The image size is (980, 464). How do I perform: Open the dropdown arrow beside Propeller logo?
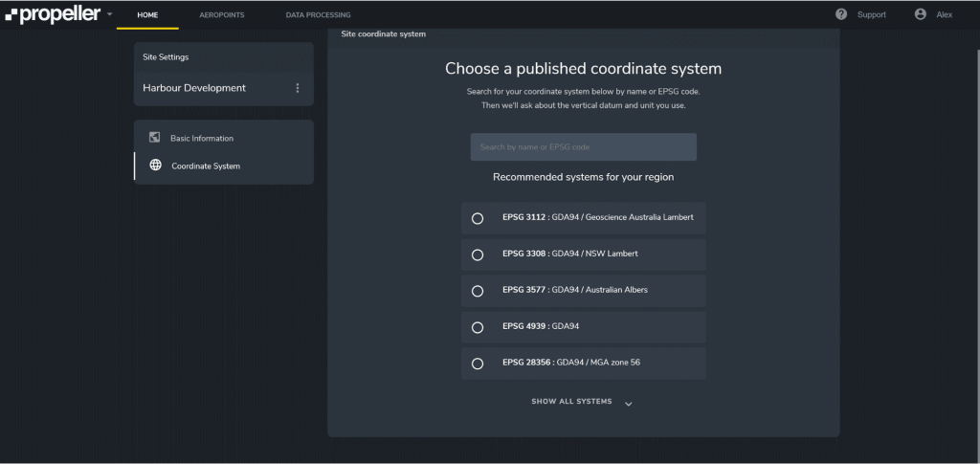coord(110,15)
